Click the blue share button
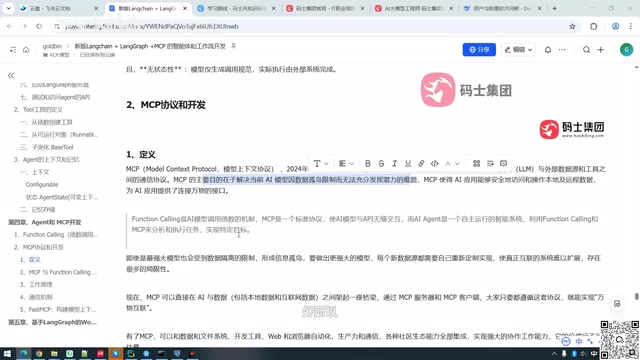 (x=479, y=49)
